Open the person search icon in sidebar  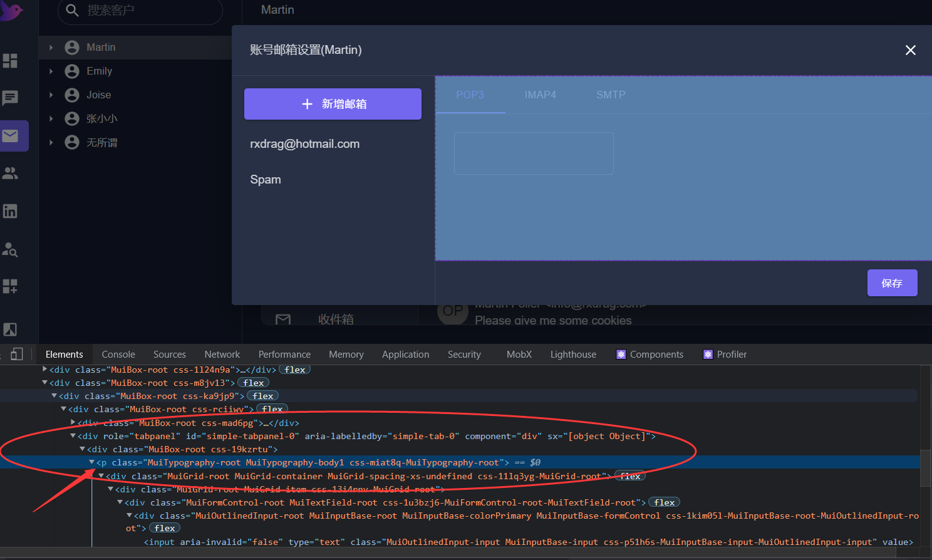(10, 249)
